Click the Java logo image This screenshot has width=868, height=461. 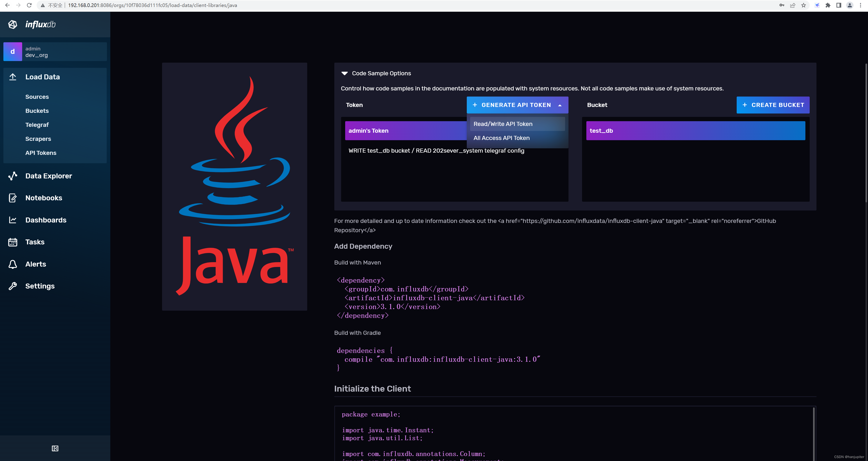click(x=235, y=186)
